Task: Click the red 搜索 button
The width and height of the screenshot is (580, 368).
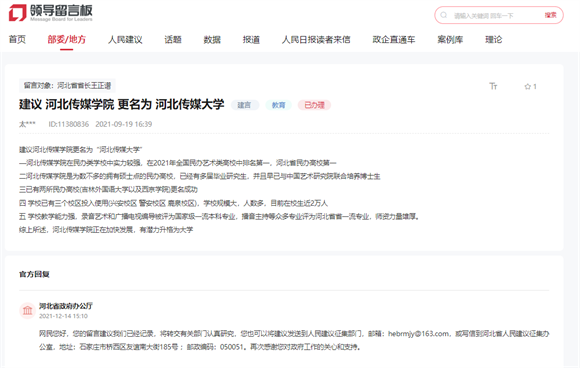Action: (550, 15)
